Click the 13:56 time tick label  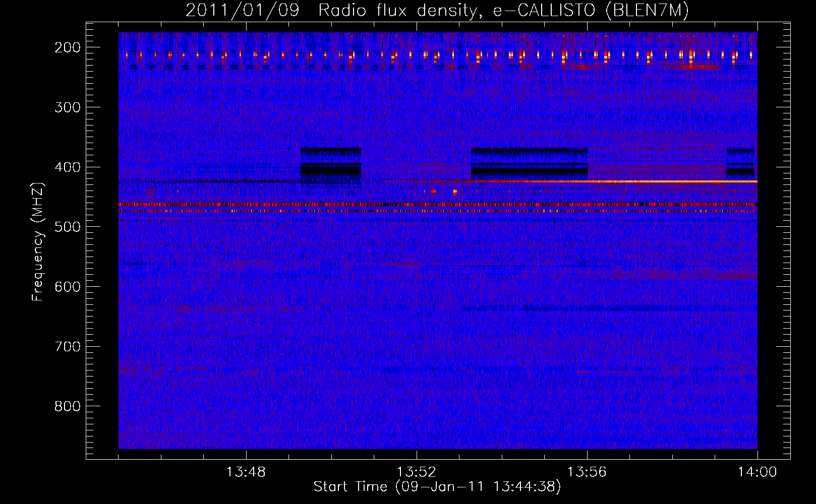[587, 472]
